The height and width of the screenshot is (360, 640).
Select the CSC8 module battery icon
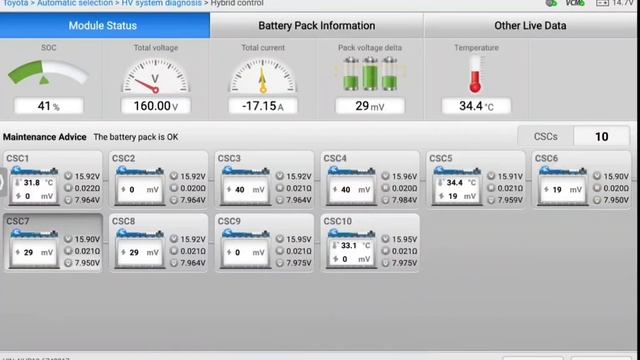[140, 249]
